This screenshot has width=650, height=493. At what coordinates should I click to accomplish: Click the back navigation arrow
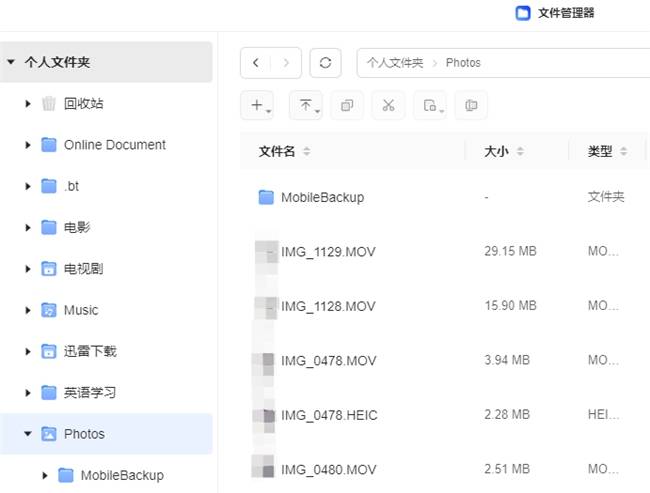[x=256, y=62]
